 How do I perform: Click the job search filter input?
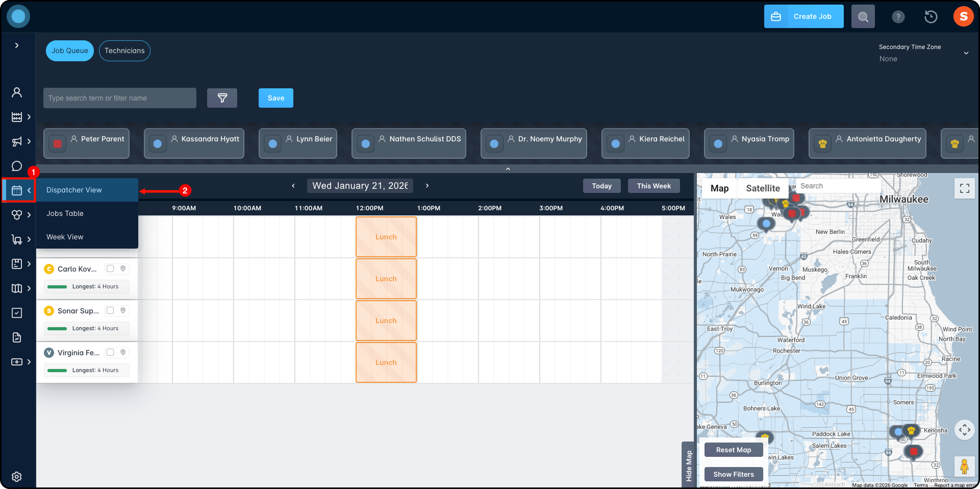(x=120, y=98)
